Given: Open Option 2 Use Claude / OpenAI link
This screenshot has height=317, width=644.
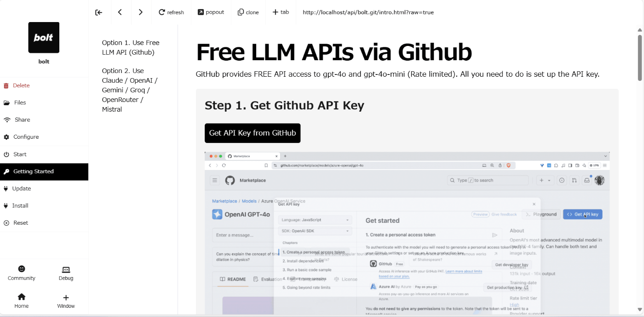Looking at the screenshot, I should pos(130,90).
